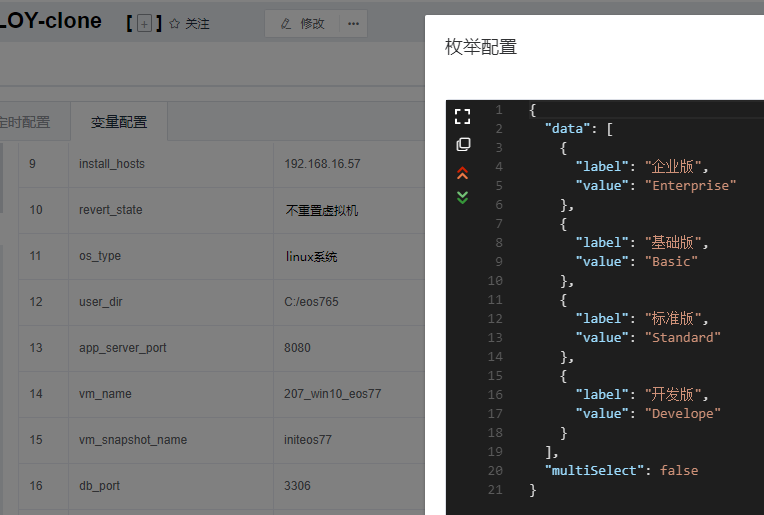Click the 关注 follow link

coord(197,24)
